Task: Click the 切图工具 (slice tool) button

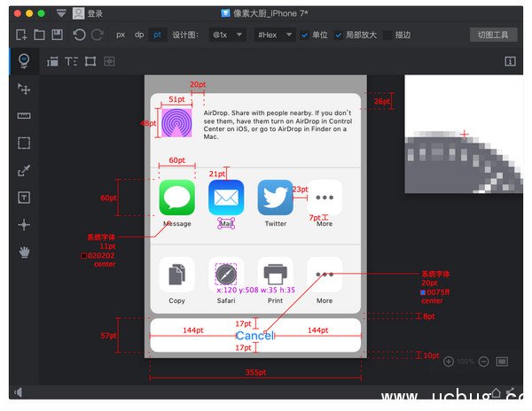Action: [493, 35]
